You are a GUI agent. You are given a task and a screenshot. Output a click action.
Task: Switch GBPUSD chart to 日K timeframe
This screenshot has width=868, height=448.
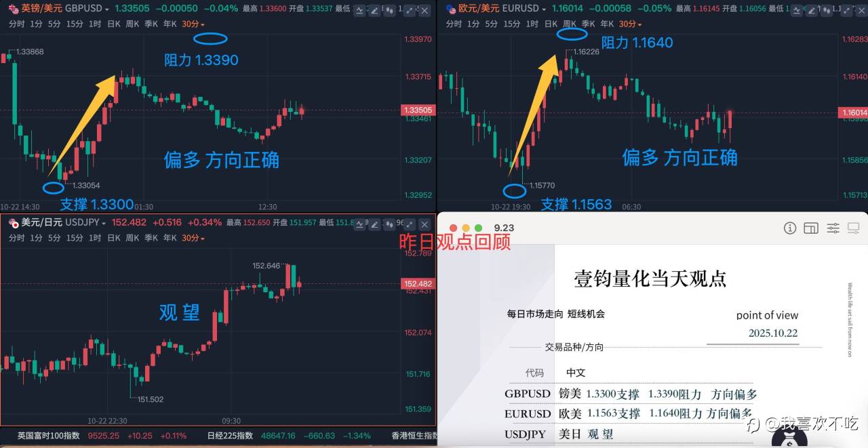(114, 24)
